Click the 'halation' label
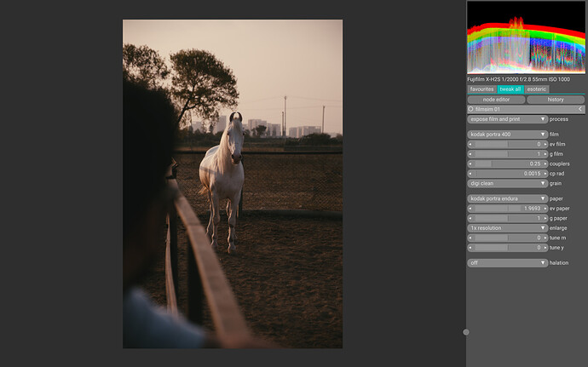 [x=559, y=263]
